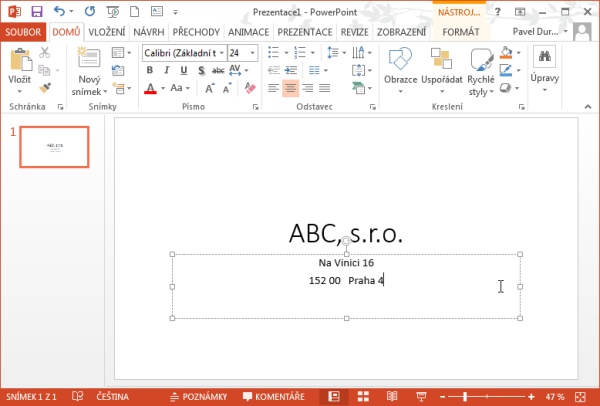Open the FORMÁT tab
Viewport: 600px width, 406px height.
click(x=461, y=32)
